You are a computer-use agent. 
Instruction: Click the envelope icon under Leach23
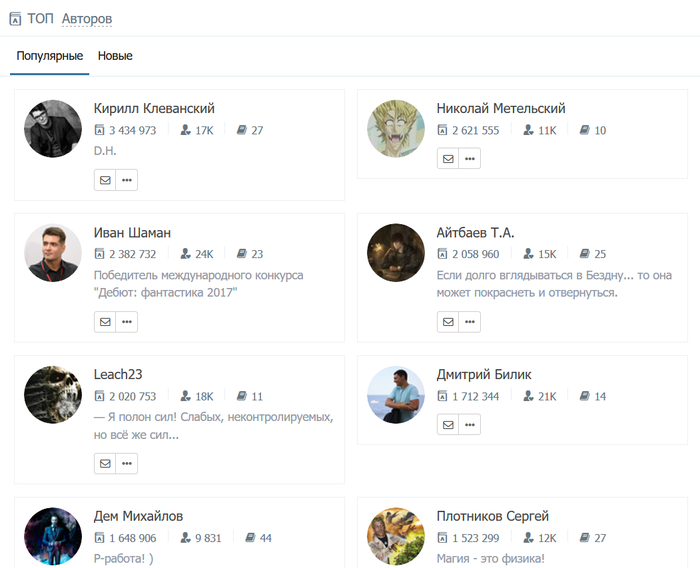click(105, 464)
